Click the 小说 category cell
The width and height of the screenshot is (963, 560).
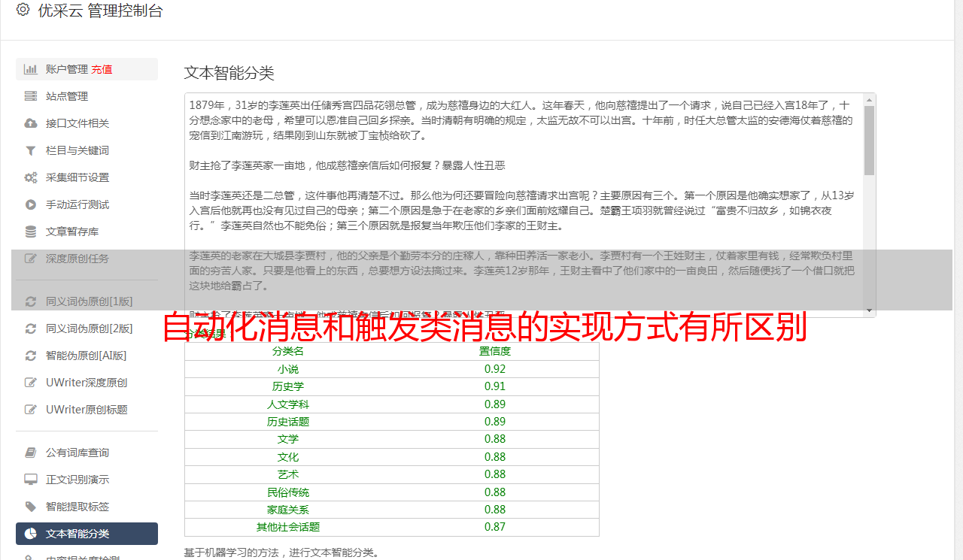pos(288,369)
